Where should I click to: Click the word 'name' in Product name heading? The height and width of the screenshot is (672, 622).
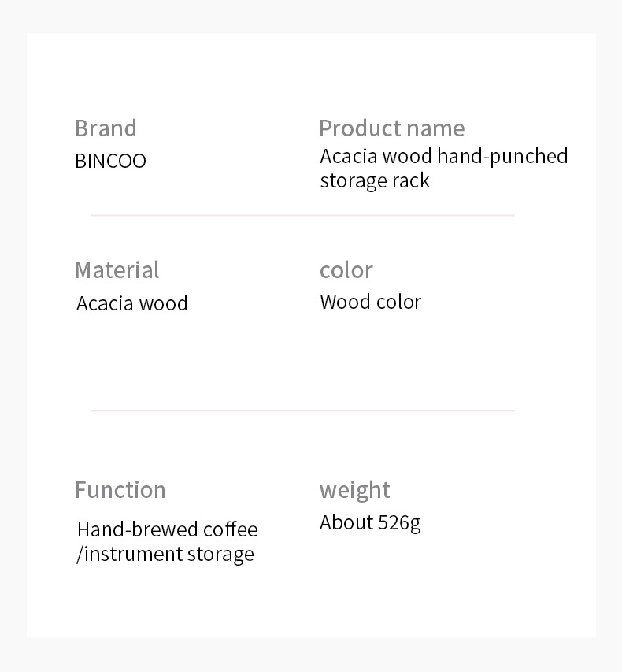(x=435, y=128)
